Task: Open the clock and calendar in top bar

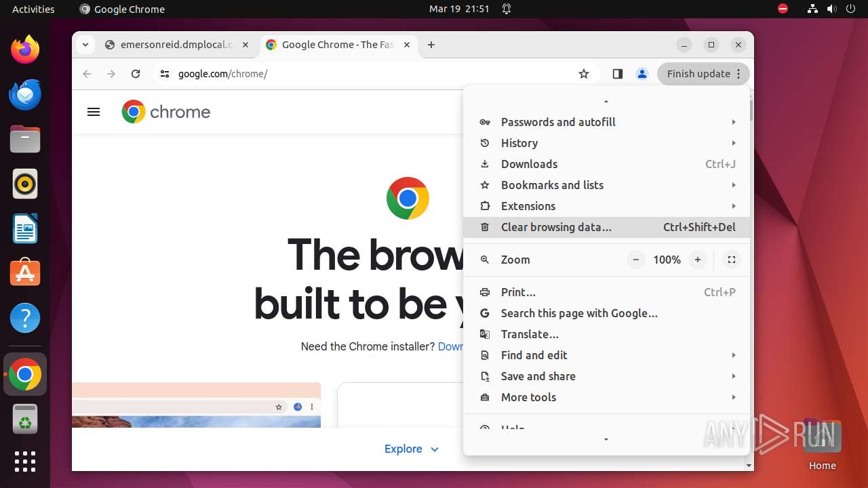Action: coord(459,9)
